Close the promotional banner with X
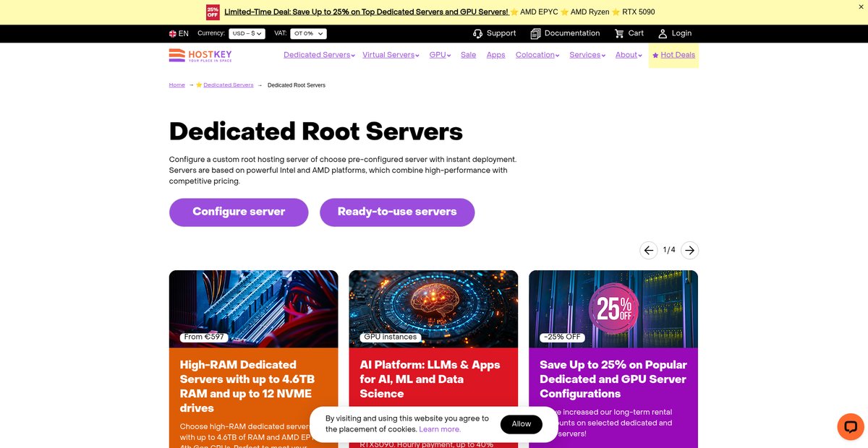The height and width of the screenshot is (448, 868). pos(861,7)
